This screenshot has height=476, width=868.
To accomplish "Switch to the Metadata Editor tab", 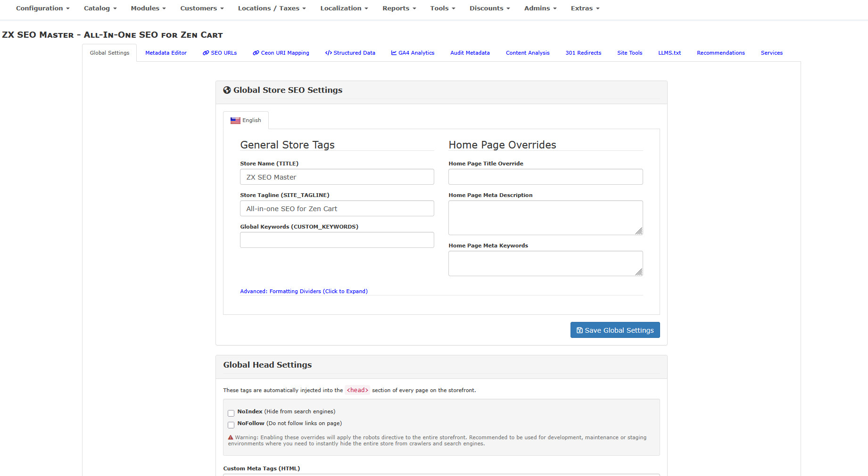I will pos(166,53).
